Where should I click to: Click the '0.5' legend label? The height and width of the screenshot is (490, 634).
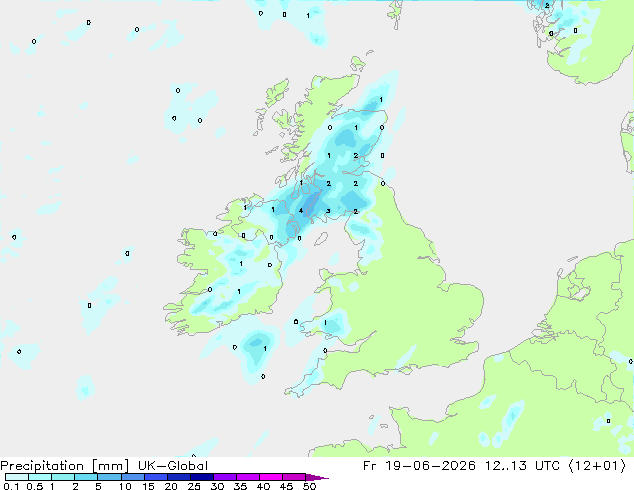click(x=35, y=486)
